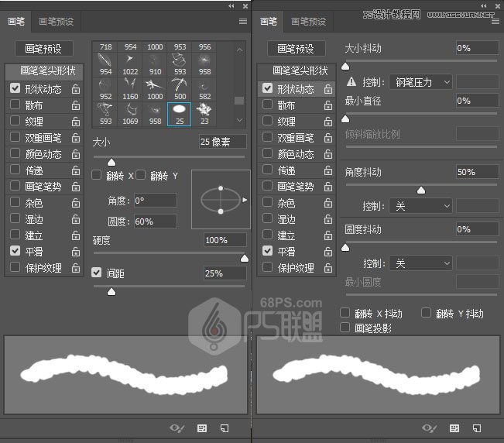This screenshot has height=443, width=504.
Task: Select brush tip thumbnail labeled 25
Action: 180,114
